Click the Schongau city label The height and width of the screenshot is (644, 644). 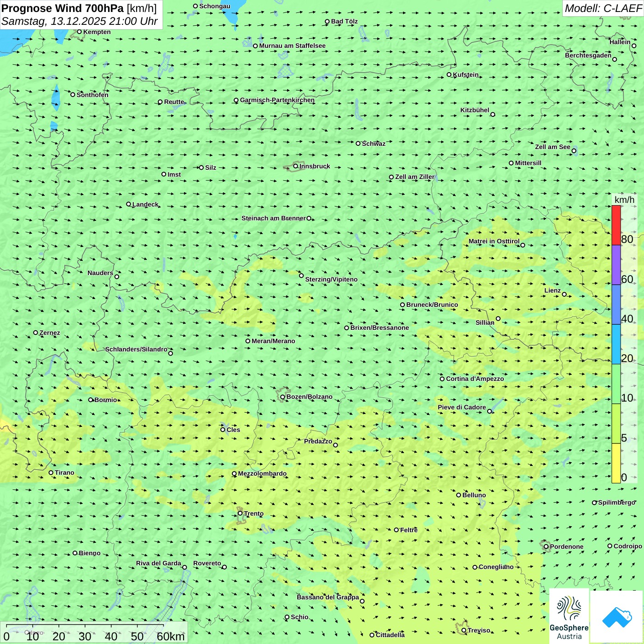[215, 6]
